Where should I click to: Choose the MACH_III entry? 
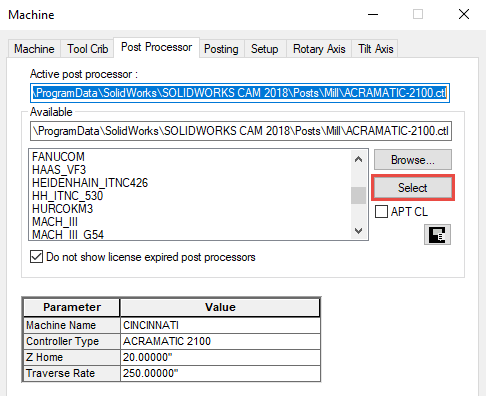click(55, 222)
